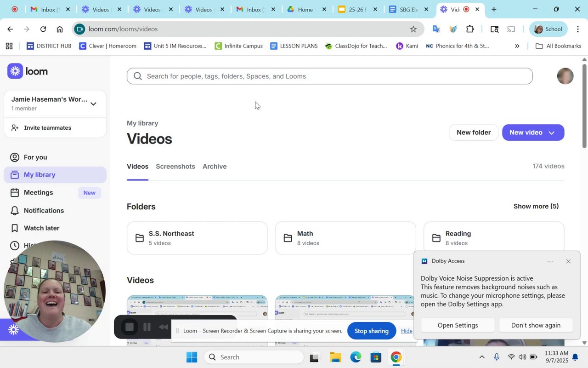The image size is (588, 368).
Task: Open the taskbar clock and date
Action: pos(557,357)
